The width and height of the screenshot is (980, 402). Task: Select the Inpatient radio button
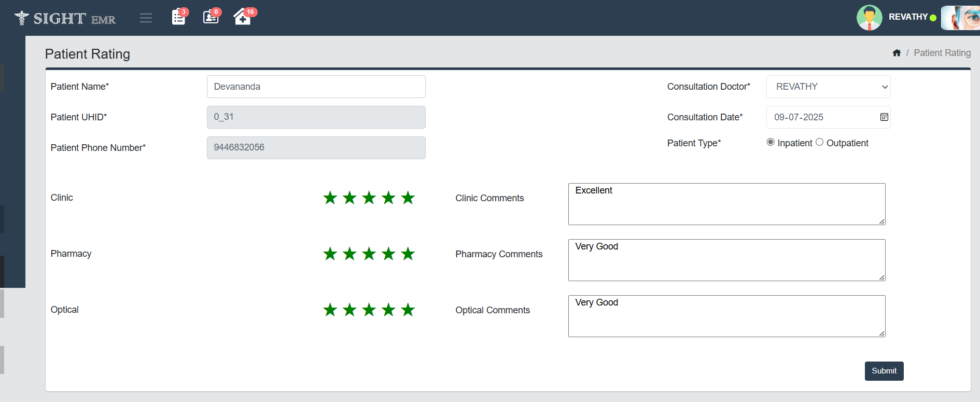tap(771, 143)
